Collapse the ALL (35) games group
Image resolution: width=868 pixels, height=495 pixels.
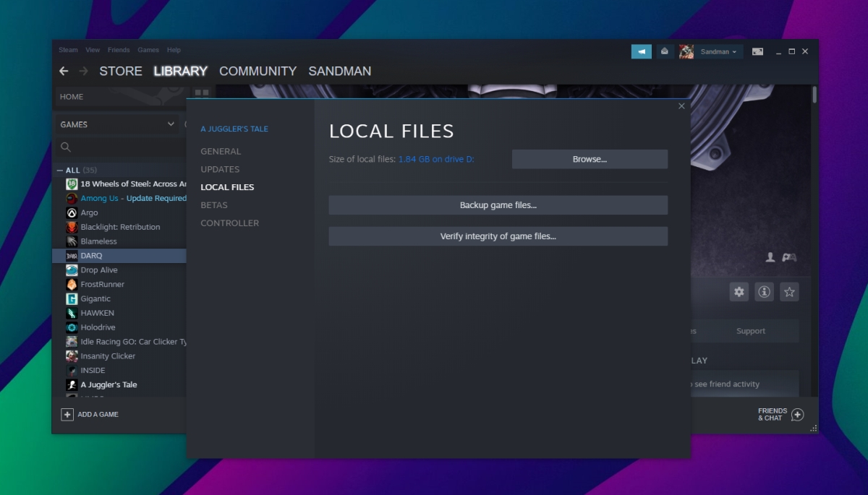click(59, 169)
